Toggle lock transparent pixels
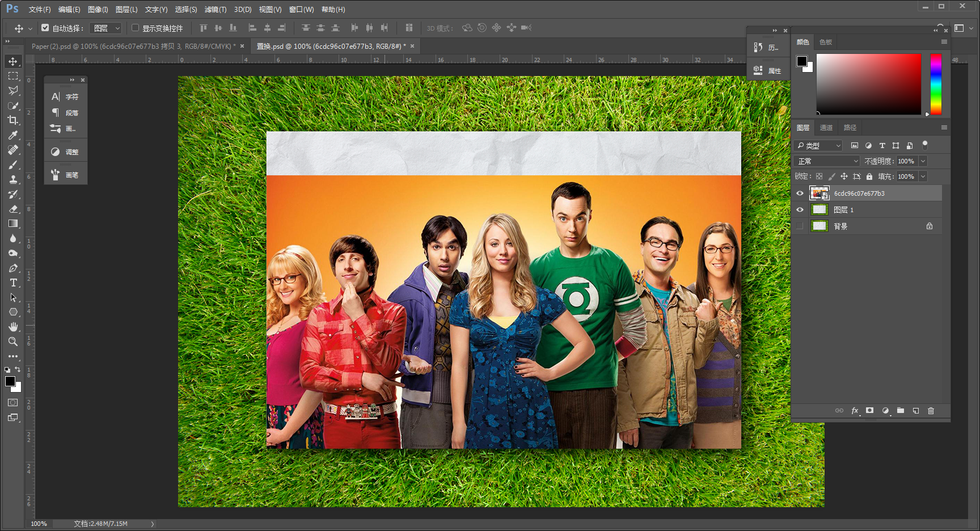The image size is (980, 531). pyautogui.click(x=819, y=176)
